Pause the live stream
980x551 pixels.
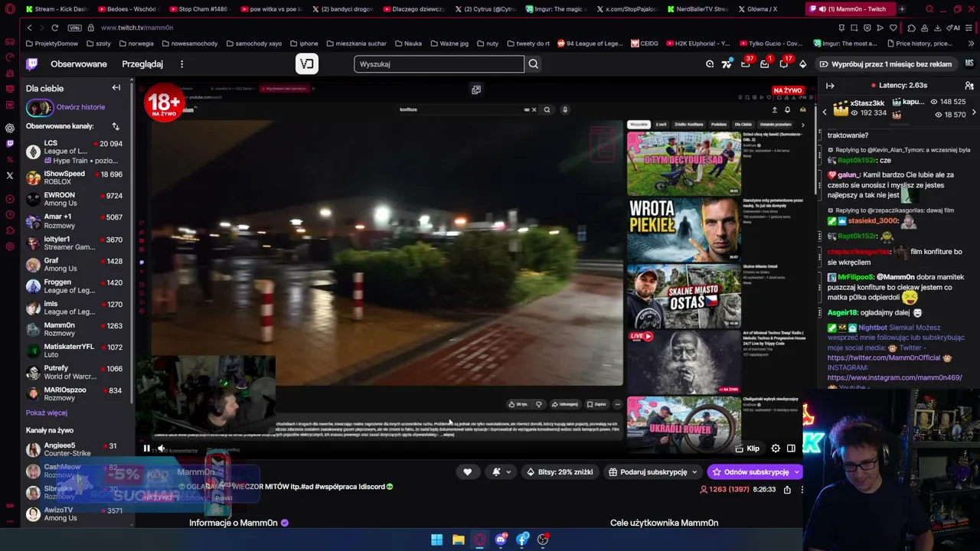(146, 448)
